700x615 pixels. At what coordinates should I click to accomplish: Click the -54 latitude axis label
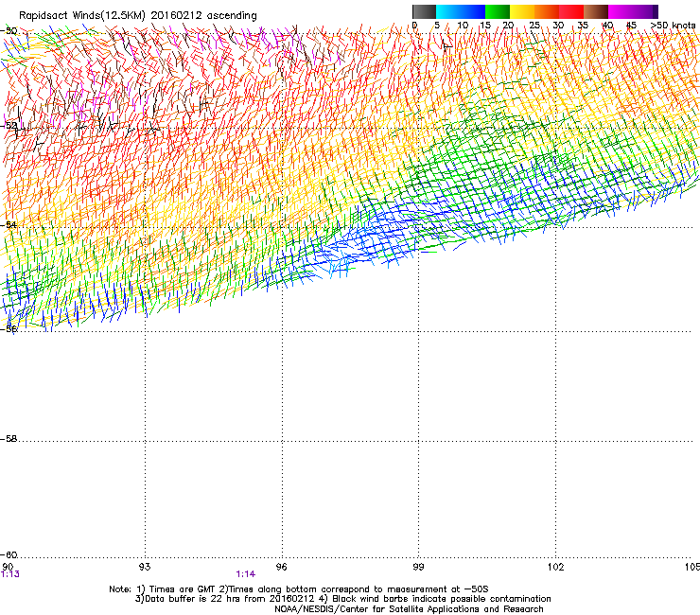click(x=9, y=224)
